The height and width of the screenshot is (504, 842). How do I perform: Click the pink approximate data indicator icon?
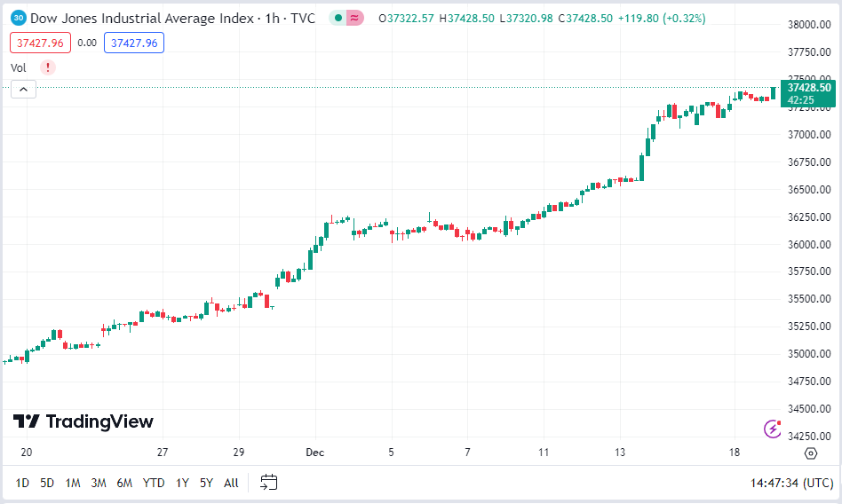coord(354,18)
